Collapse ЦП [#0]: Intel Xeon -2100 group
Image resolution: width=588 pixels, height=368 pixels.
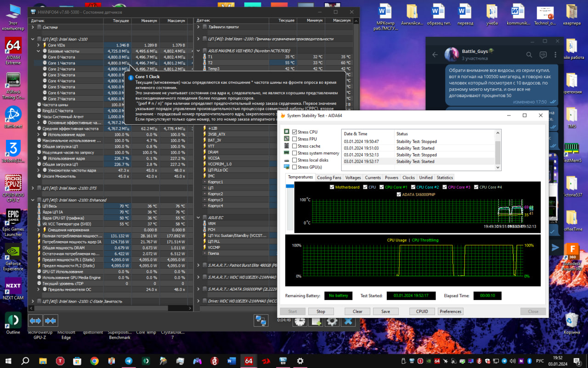click(x=33, y=39)
